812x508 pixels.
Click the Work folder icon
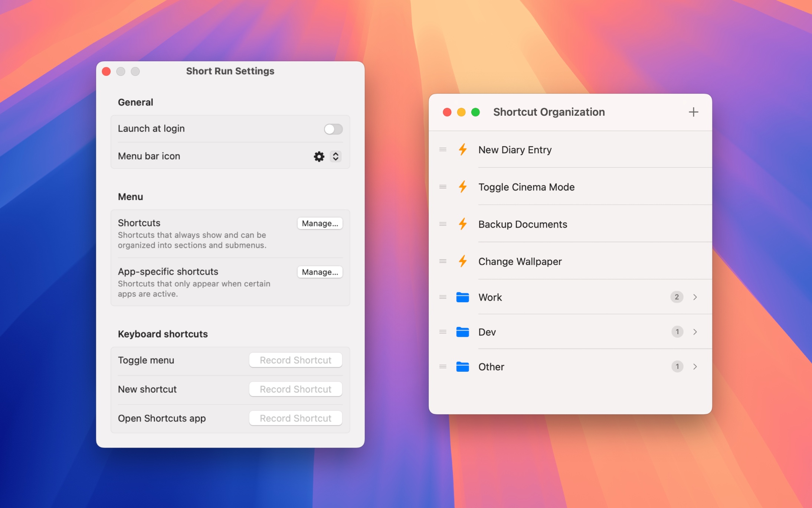[x=462, y=297]
